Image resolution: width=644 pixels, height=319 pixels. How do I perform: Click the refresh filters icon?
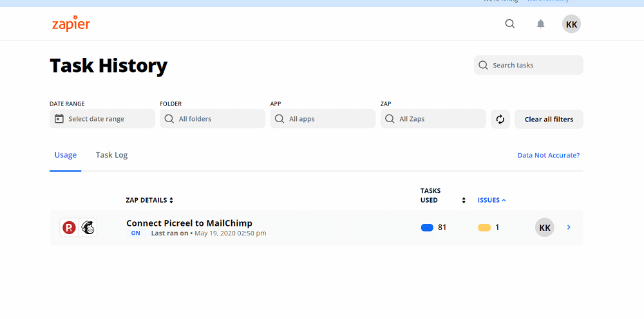(x=500, y=120)
